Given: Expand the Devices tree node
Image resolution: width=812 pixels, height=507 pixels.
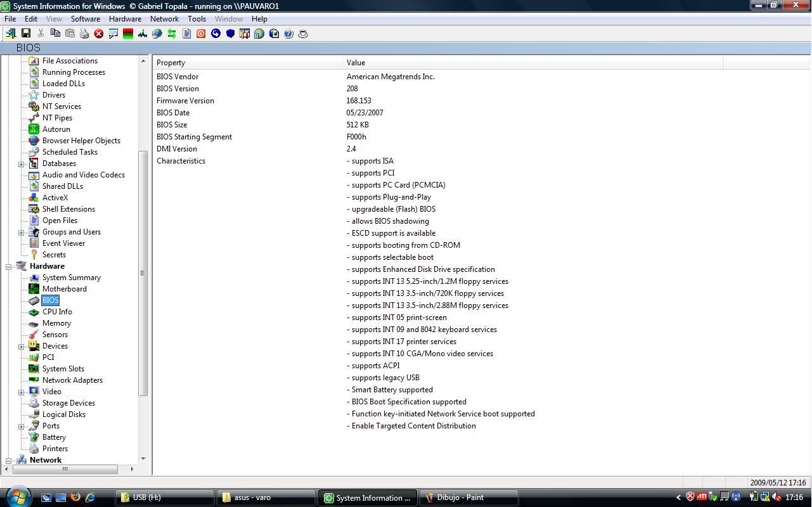Looking at the screenshot, I should click(22, 347).
